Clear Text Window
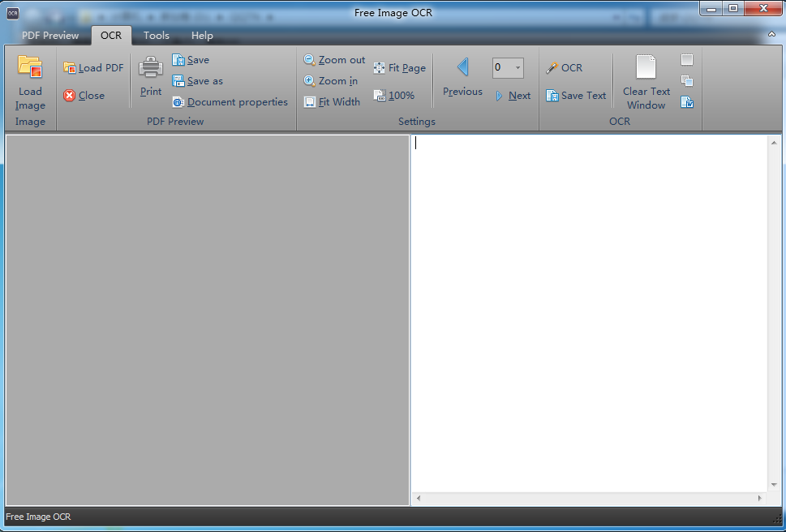Image resolution: width=786 pixels, height=532 pixels. 646,82
